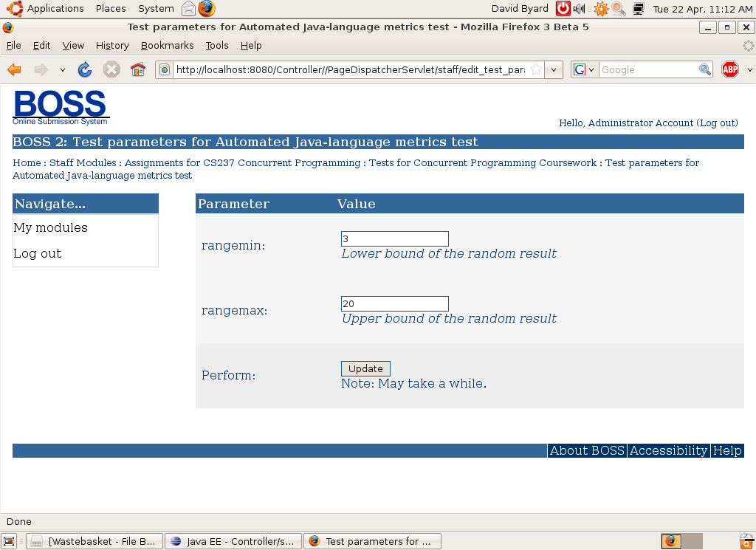756x550 pixels.
Task: Click the rangemin value input field
Action: pos(394,238)
